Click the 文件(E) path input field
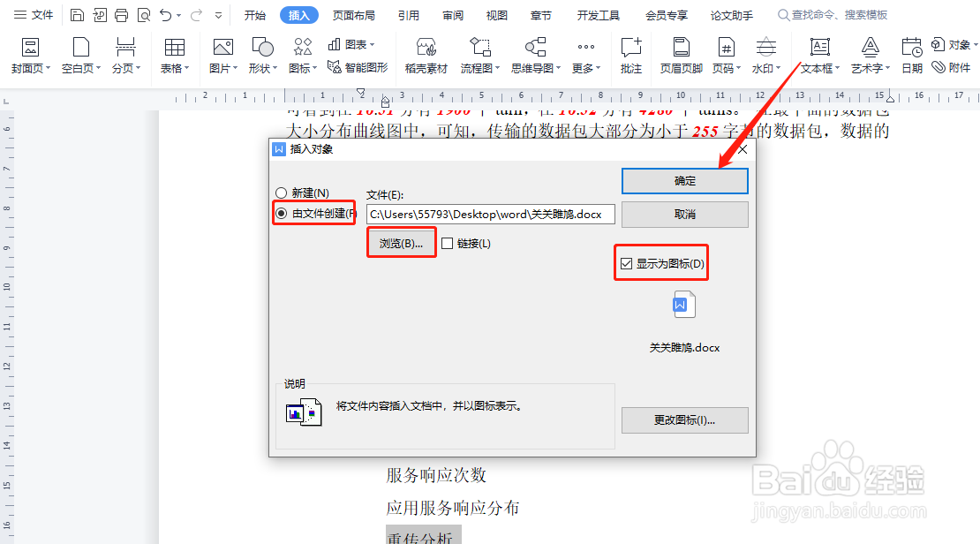 coord(491,214)
